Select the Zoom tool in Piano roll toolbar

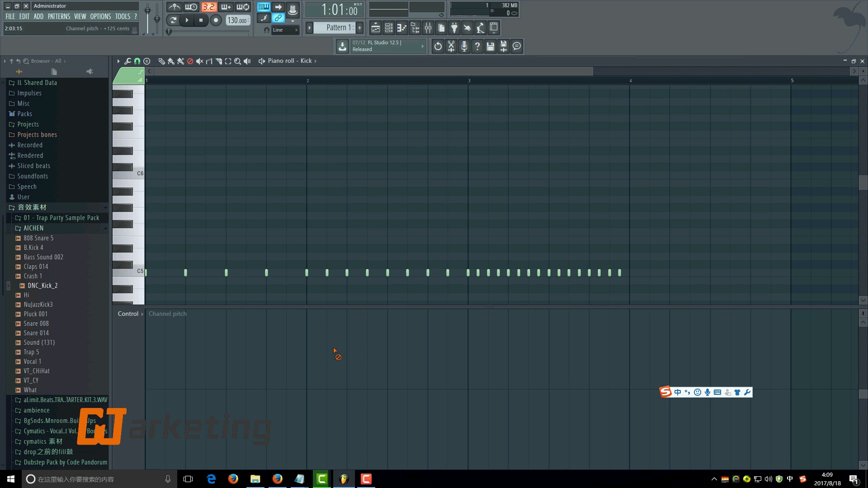tap(237, 61)
